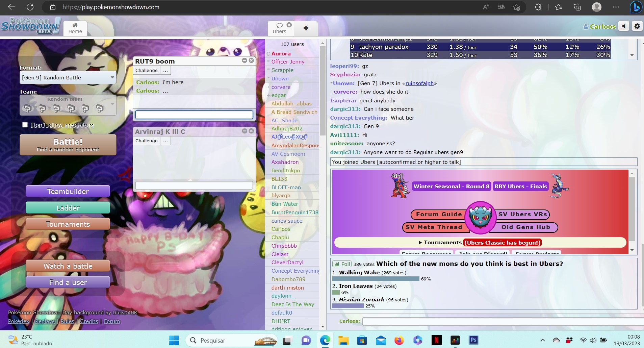
Task: Mute sound with the speaker icon
Action: (624, 26)
